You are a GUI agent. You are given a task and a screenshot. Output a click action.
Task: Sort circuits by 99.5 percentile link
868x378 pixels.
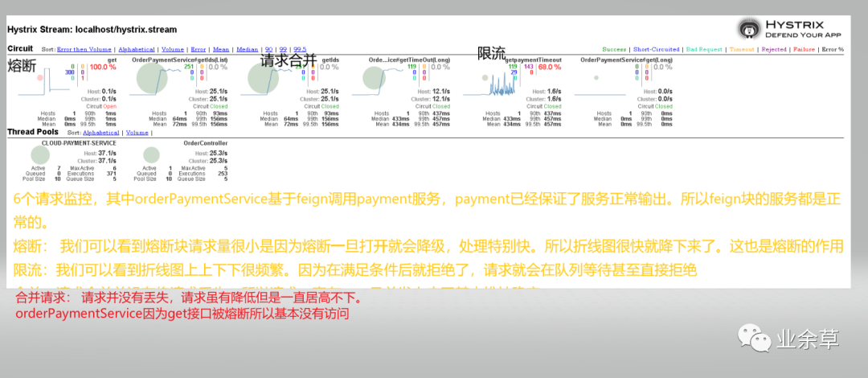tap(300, 49)
